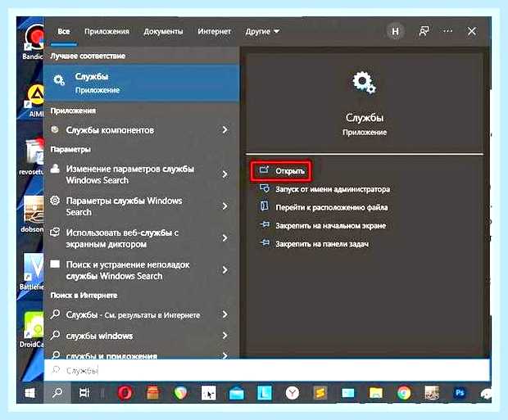This screenshot has height=420, width=508.
Task: Click the search box containing Службы
Action: pyautogui.click(x=267, y=370)
